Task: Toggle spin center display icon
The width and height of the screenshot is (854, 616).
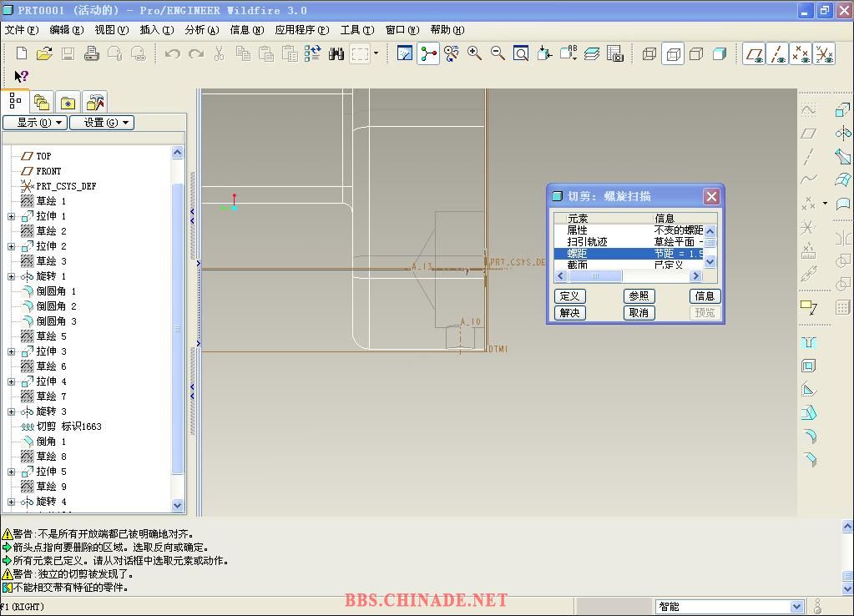Action: pos(428,53)
